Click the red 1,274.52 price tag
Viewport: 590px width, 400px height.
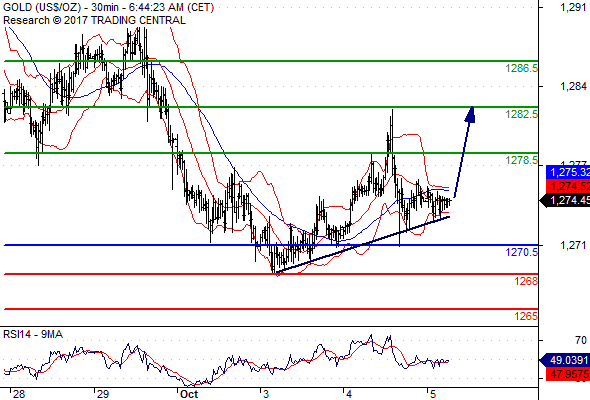tap(568, 186)
